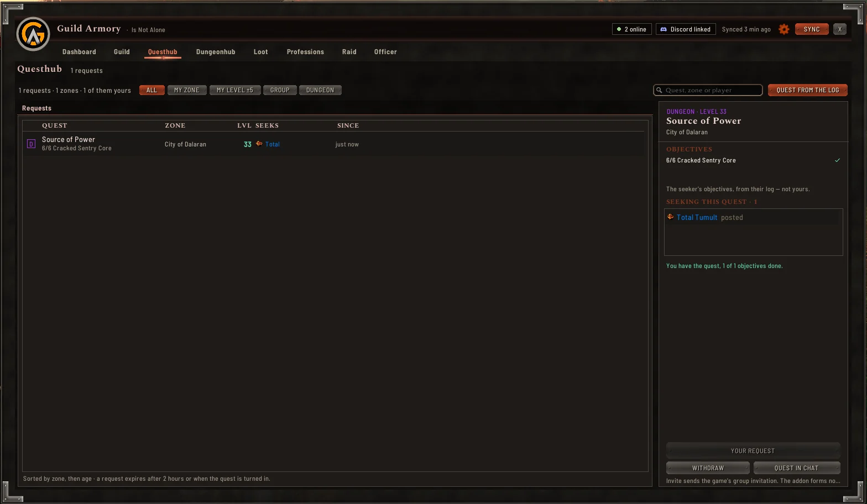867x504 pixels.
Task: Click City of Dalaran zone cell
Action: [185, 144]
